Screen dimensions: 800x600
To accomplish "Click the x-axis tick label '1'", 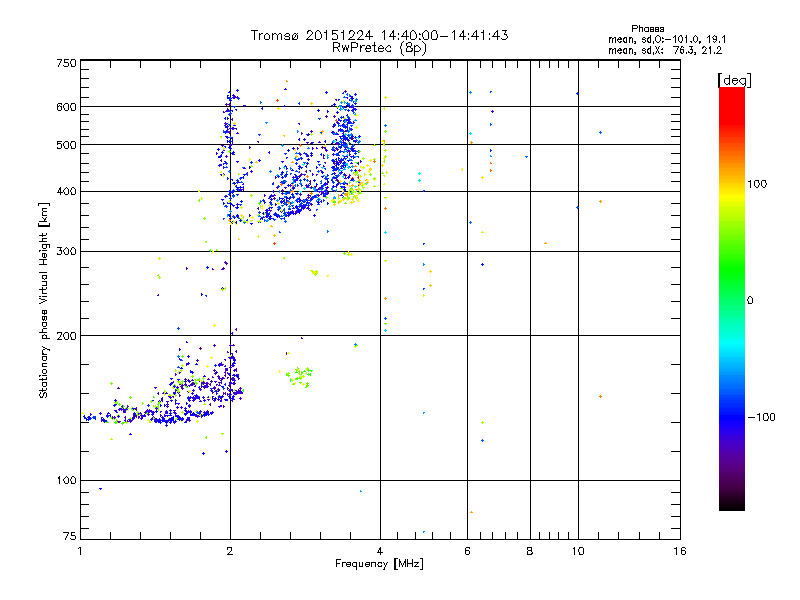I will [80, 551].
